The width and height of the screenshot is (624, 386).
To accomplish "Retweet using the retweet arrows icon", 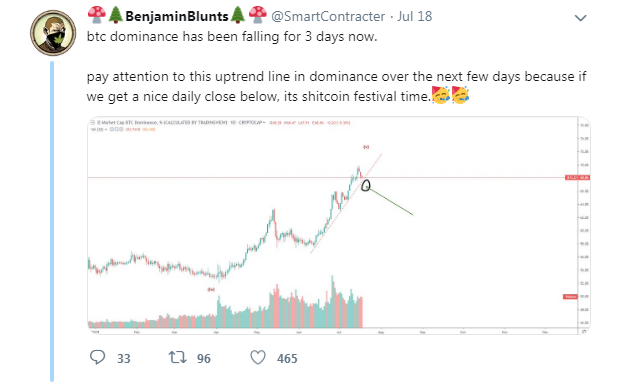I will point(177,357).
